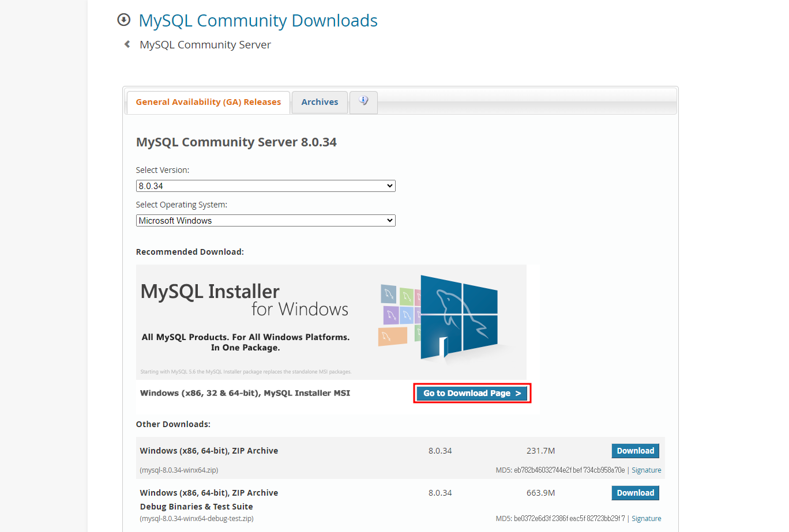789x532 pixels.
Task: Download the Debug Binaries & Test Suite ZIP
Action: pos(635,493)
